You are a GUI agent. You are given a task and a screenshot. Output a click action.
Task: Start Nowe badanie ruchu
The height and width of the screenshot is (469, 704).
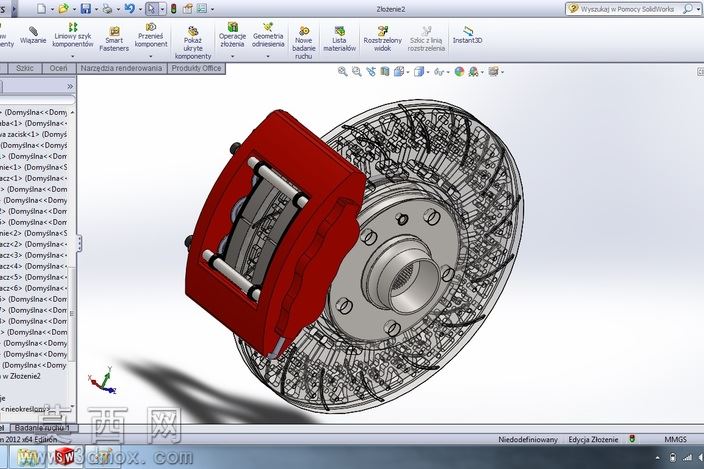click(x=304, y=43)
